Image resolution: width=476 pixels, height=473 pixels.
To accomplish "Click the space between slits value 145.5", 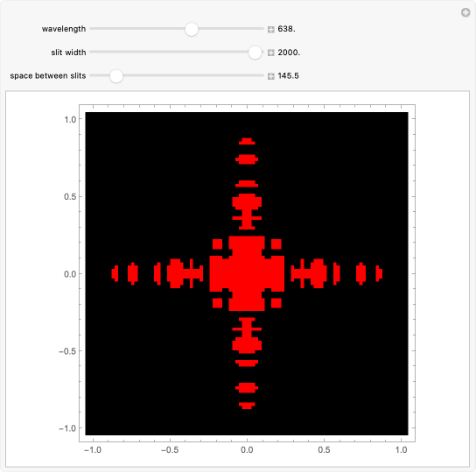I will coord(288,75).
